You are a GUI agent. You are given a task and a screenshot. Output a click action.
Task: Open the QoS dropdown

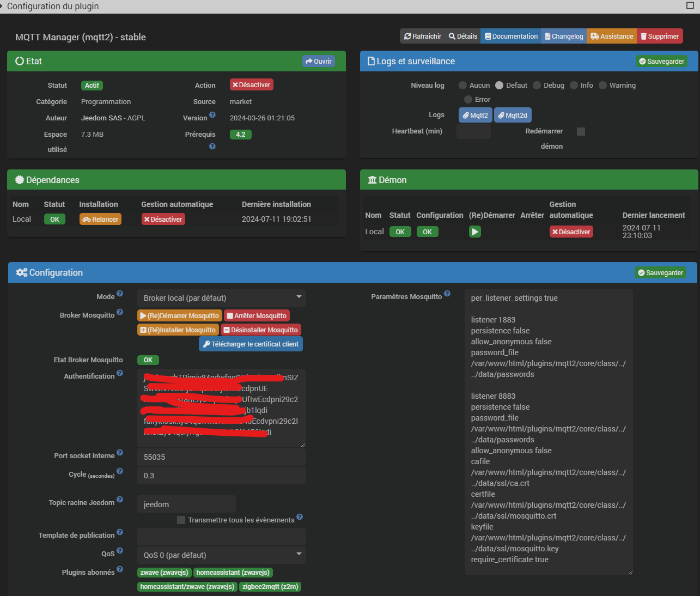(221, 555)
